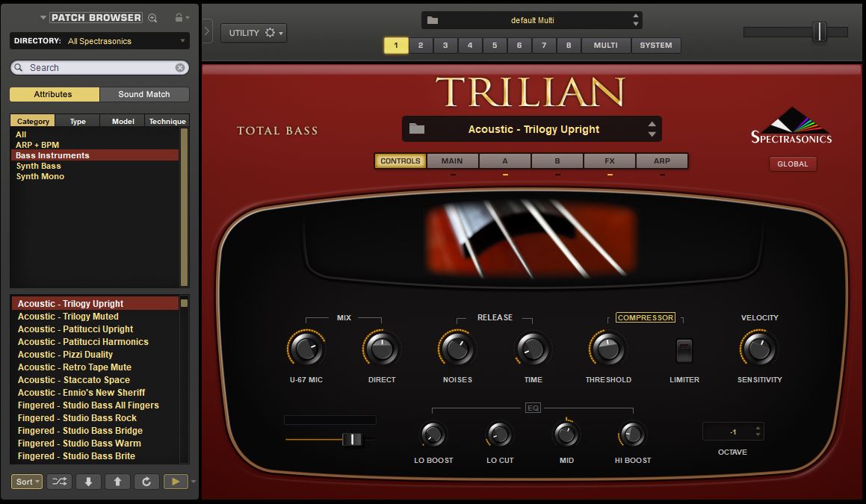Viewport: 866px width, 504px height.
Task: Click the master volume slider at top right
Action: coord(819,32)
